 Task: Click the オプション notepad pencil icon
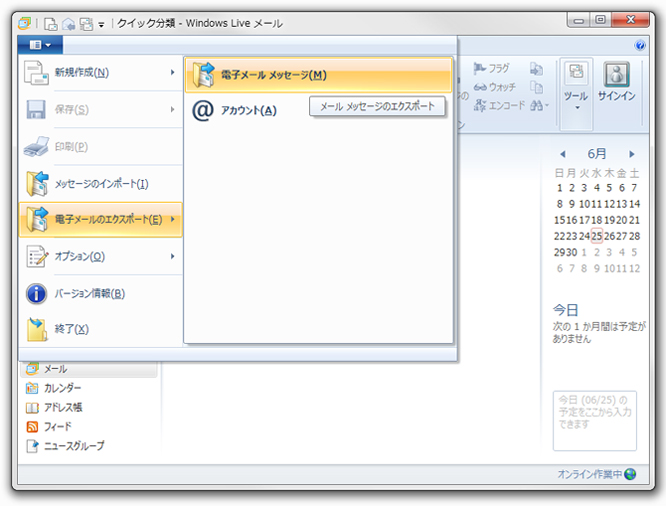click(x=37, y=256)
